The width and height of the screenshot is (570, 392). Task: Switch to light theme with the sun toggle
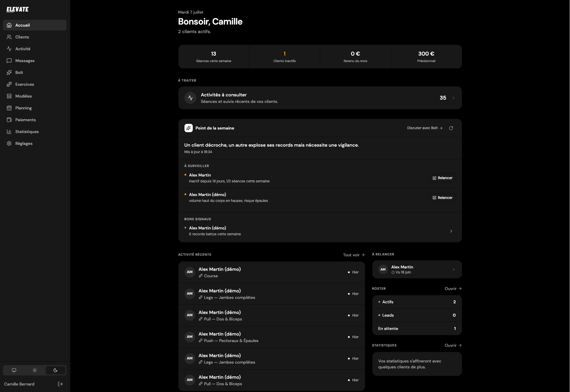(x=35, y=370)
